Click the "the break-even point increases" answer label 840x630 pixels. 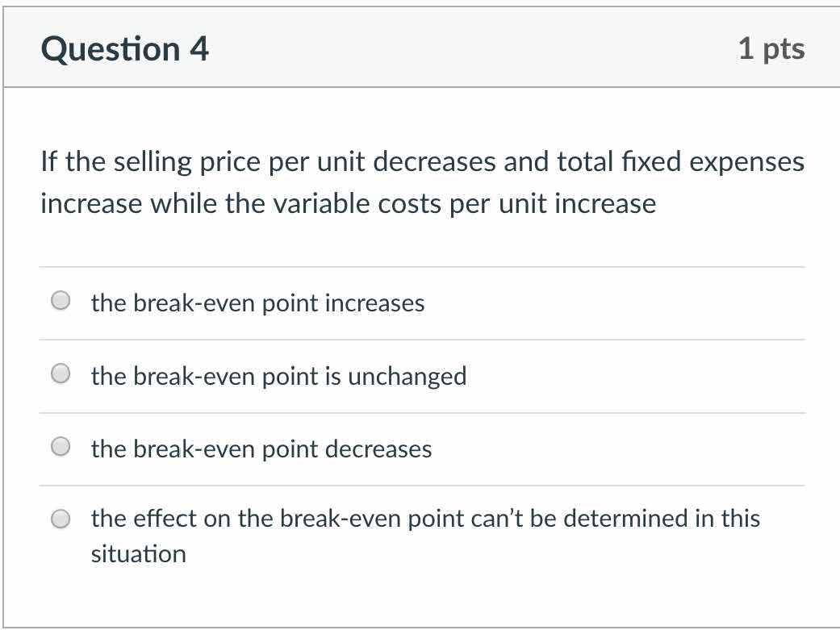click(x=257, y=303)
